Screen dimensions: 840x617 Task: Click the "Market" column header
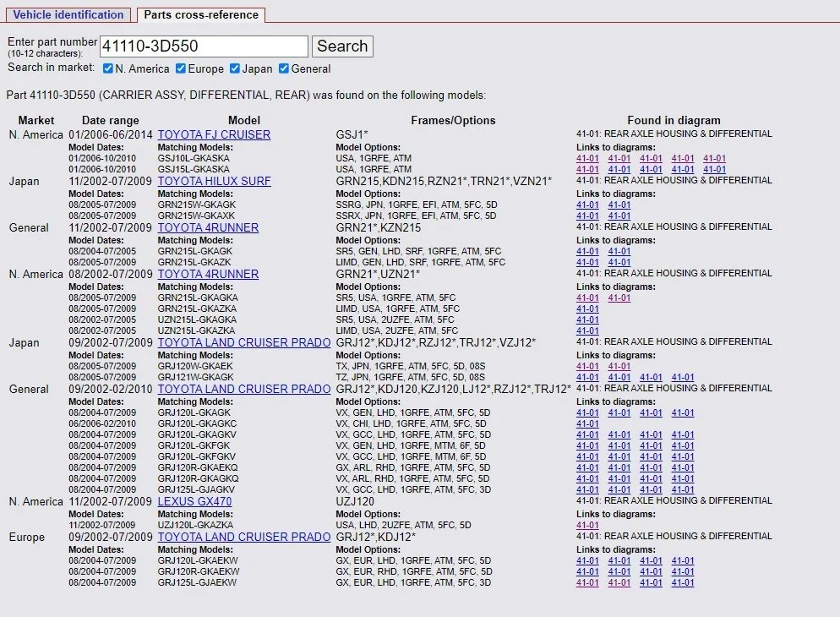(36, 121)
